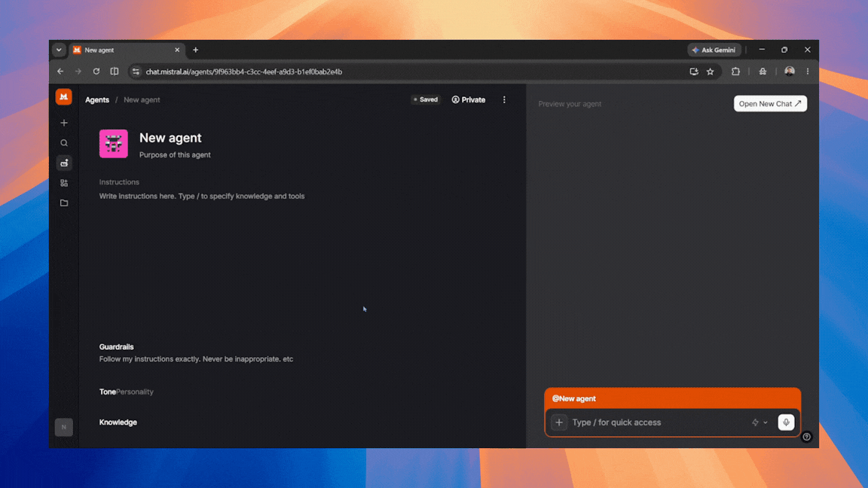Image resolution: width=868 pixels, height=488 pixels.
Task: Change the pink agent avatar image
Action: [114, 144]
